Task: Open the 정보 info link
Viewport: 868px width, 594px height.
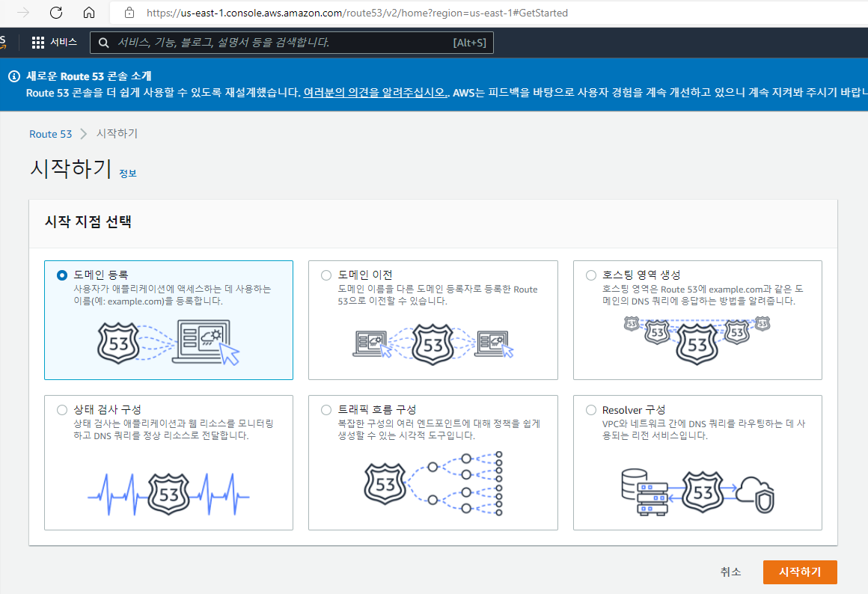Action: point(128,174)
